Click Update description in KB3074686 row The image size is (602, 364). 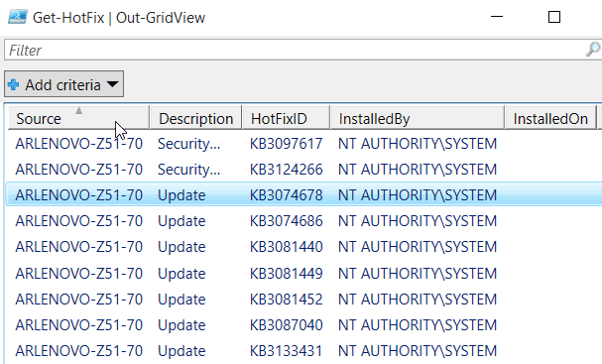click(181, 221)
